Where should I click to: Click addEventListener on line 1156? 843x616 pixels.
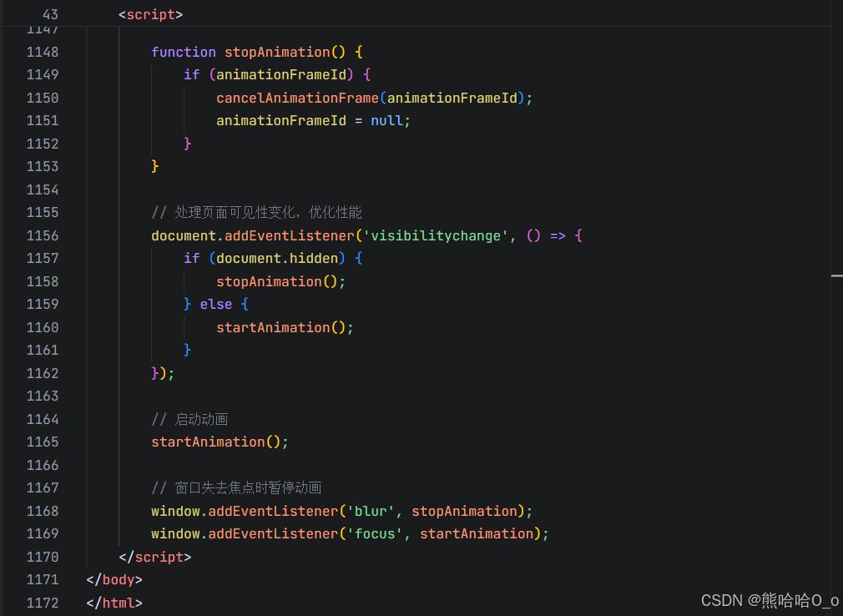click(x=290, y=235)
